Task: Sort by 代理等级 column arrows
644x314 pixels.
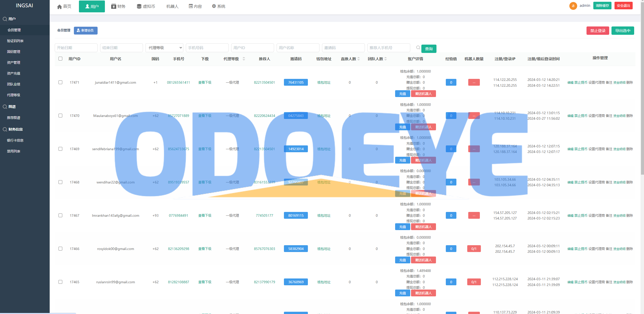Action: tap(244, 59)
